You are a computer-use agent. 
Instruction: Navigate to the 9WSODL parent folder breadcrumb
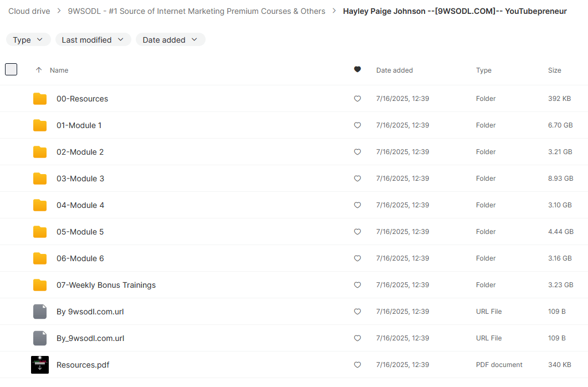pos(196,11)
